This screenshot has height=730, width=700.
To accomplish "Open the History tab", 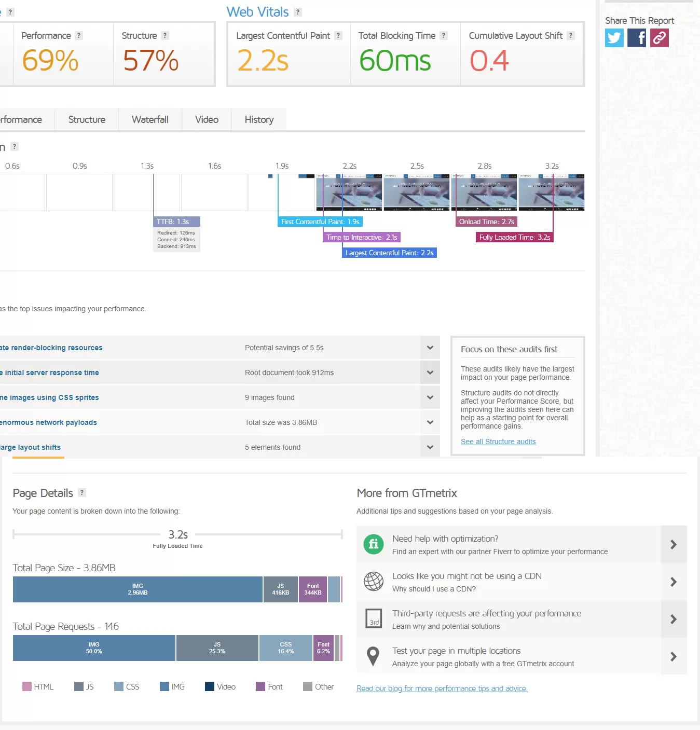I will (x=259, y=120).
